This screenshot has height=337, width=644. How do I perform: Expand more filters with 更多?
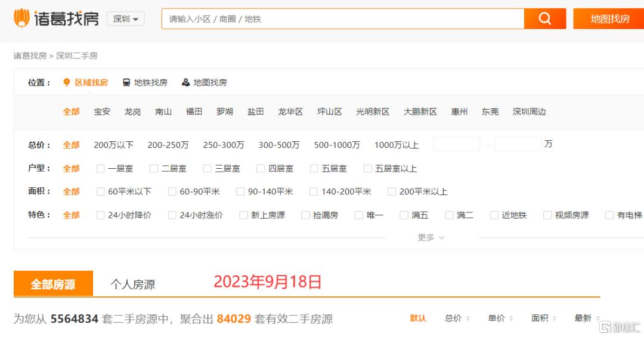(x=431, y=237)
